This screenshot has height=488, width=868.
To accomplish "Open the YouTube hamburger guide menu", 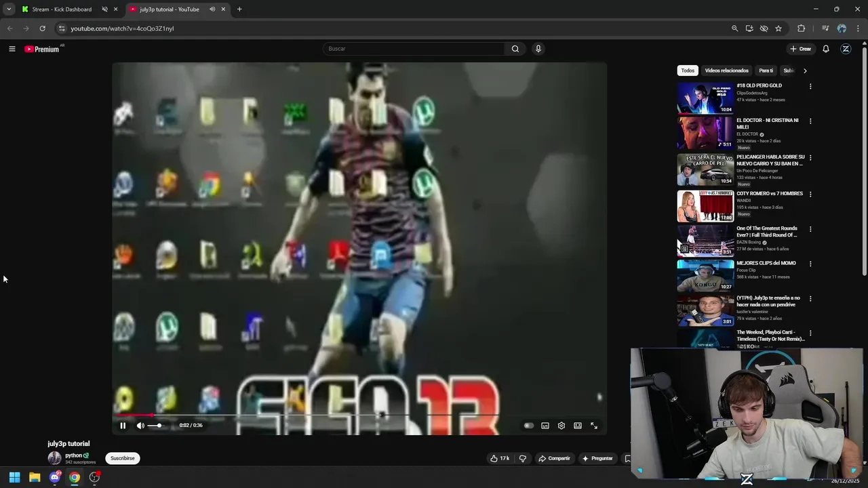I will 12,49.
